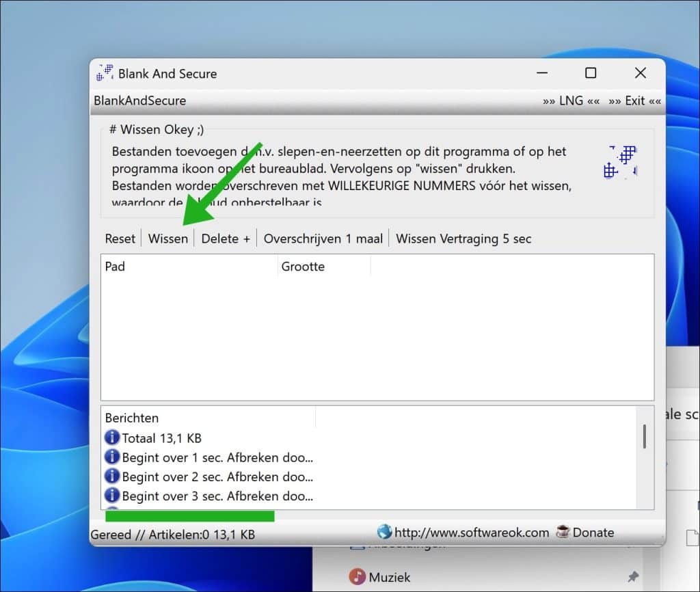Select the message 'Begint over 3 sec. Afbreken doo...'

[x=217, y=496]
